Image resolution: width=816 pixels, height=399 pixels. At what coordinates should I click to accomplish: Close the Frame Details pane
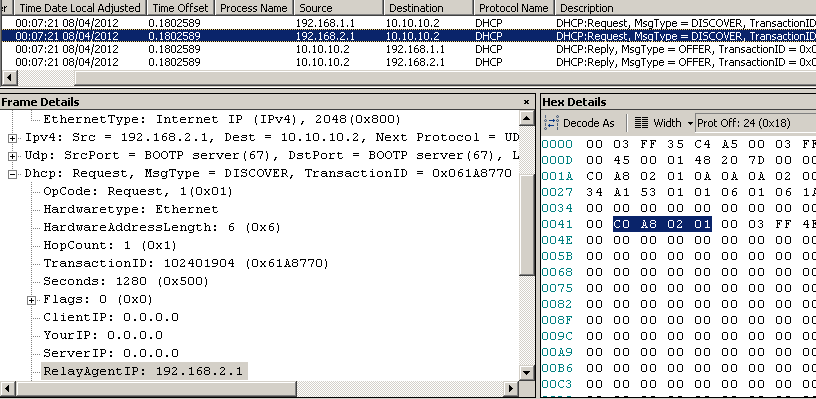[x=526, y=102]
